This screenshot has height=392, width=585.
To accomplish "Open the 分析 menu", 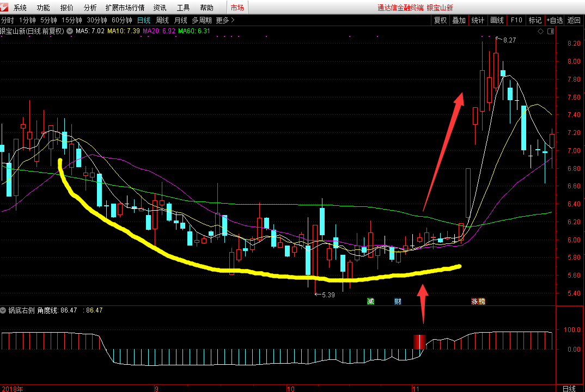I will [x=90, y=8].
